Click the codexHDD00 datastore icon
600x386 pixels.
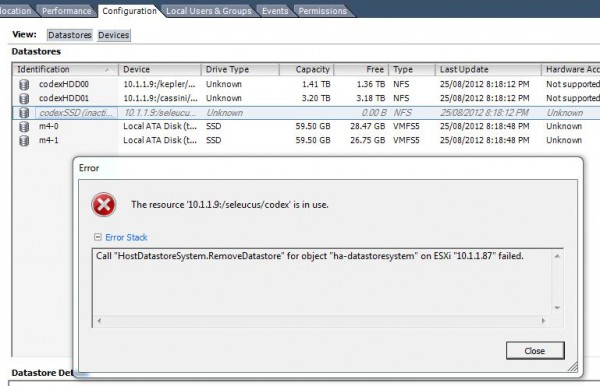pyautogui.click(x=24, y=85)
